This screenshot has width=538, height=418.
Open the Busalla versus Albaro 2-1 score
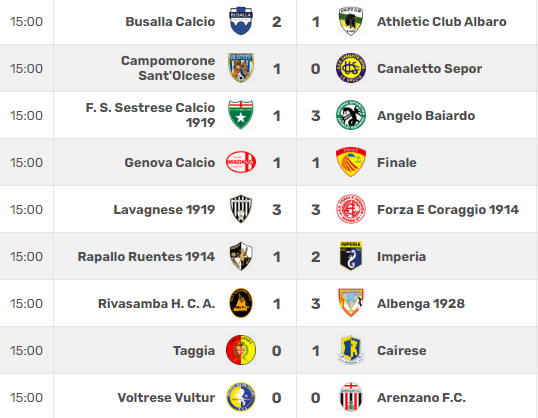coord(296,22)
